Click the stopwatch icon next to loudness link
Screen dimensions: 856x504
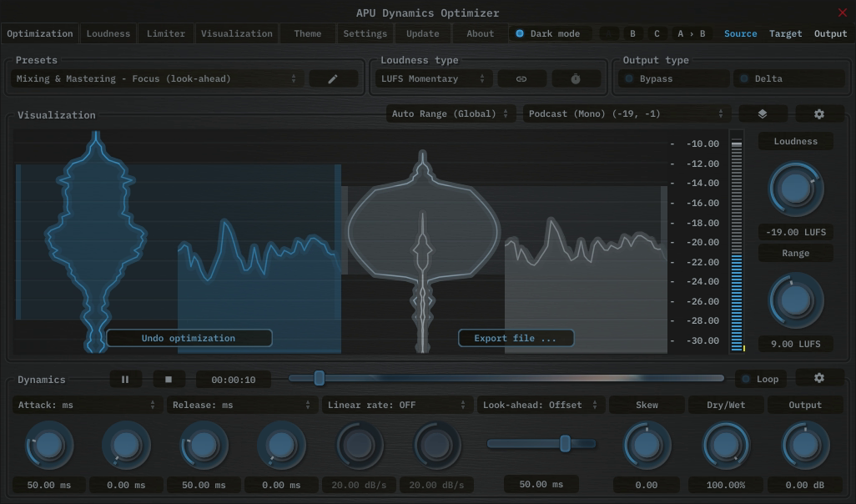575,78
